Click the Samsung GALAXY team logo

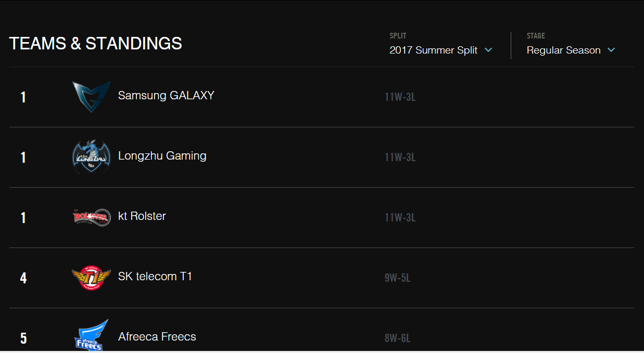click(91, 96)
